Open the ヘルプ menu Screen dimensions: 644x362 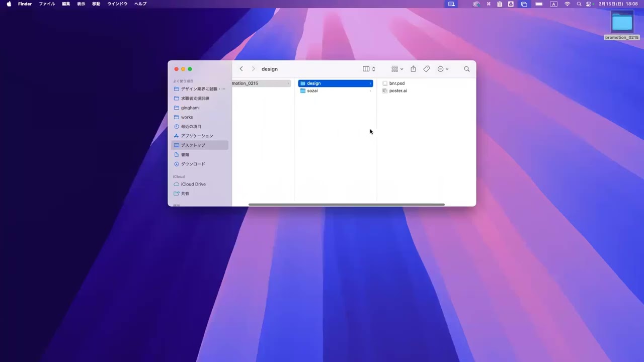click(140, 4)
